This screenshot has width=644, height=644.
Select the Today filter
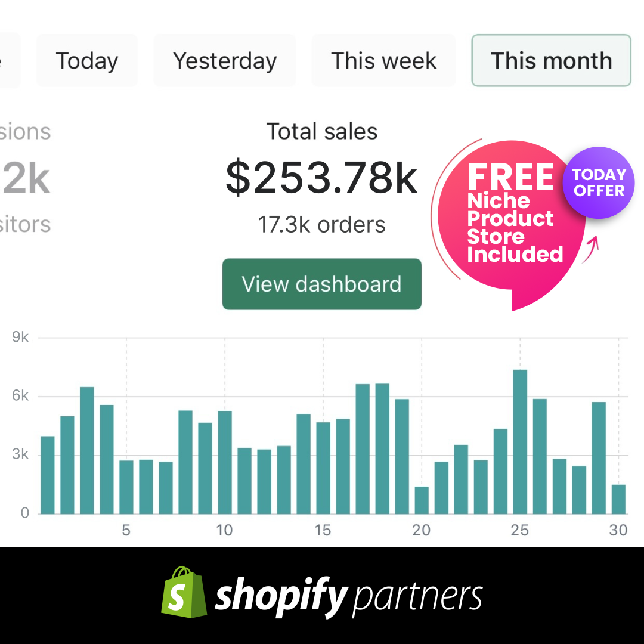pos(87,60)
